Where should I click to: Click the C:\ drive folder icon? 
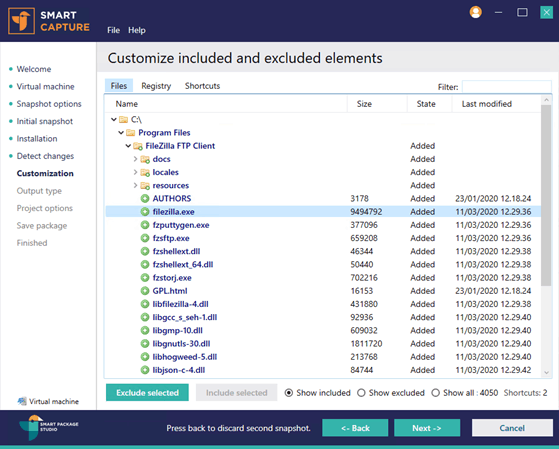click(123, 119)
